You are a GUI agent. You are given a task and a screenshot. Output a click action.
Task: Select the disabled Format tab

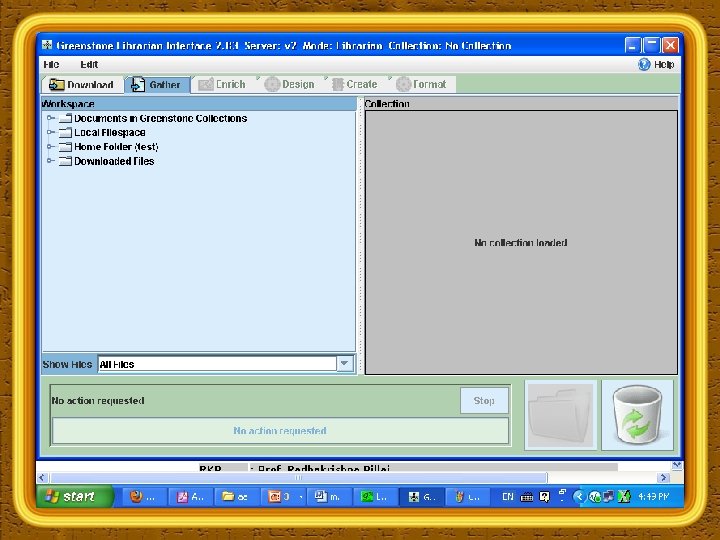[x=422, y=84]
